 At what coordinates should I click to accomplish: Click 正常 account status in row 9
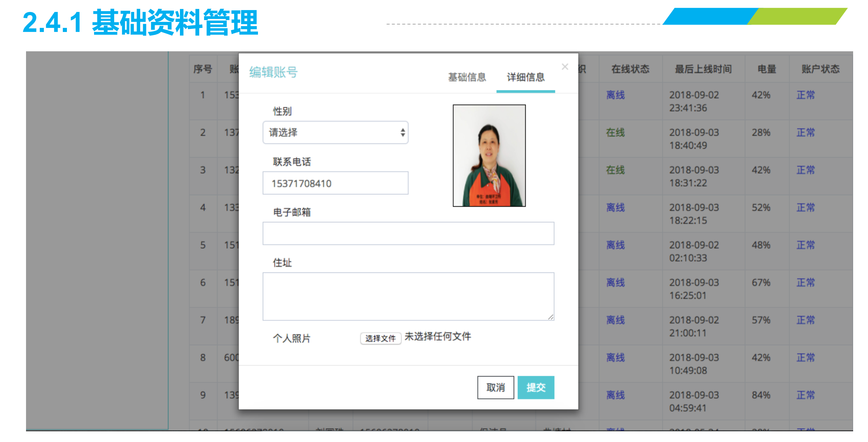point(805,395)
